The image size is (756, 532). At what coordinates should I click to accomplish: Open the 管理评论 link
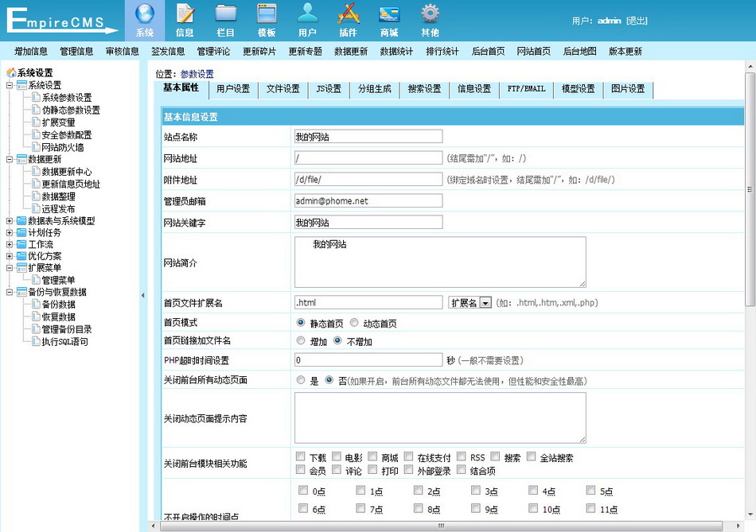pos(213,52)
